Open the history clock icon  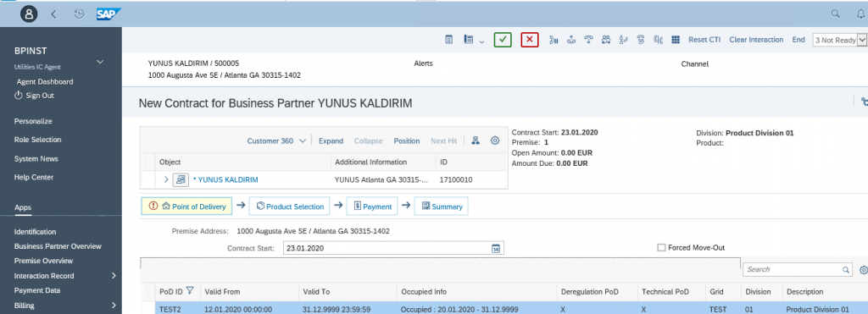[x=79, y=14]
